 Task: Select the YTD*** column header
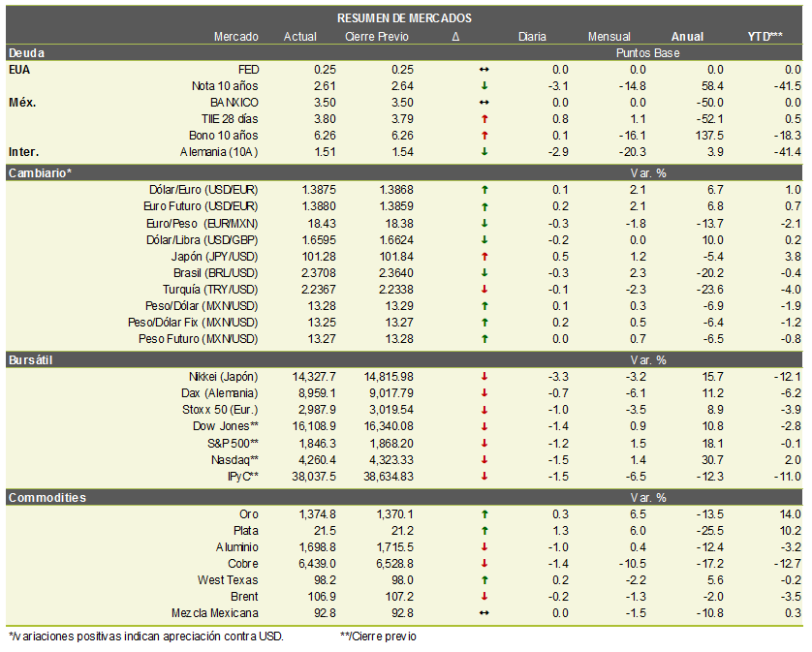pos(765,36)
